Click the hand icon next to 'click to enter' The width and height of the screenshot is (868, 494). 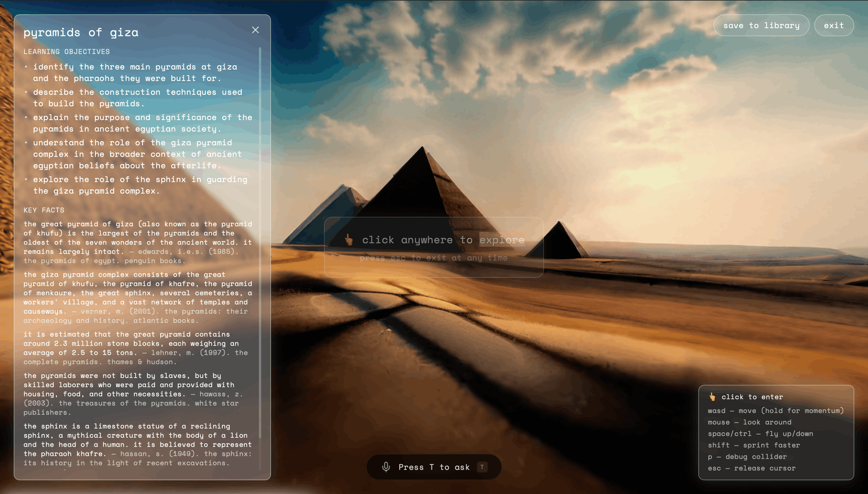(712, 397)
